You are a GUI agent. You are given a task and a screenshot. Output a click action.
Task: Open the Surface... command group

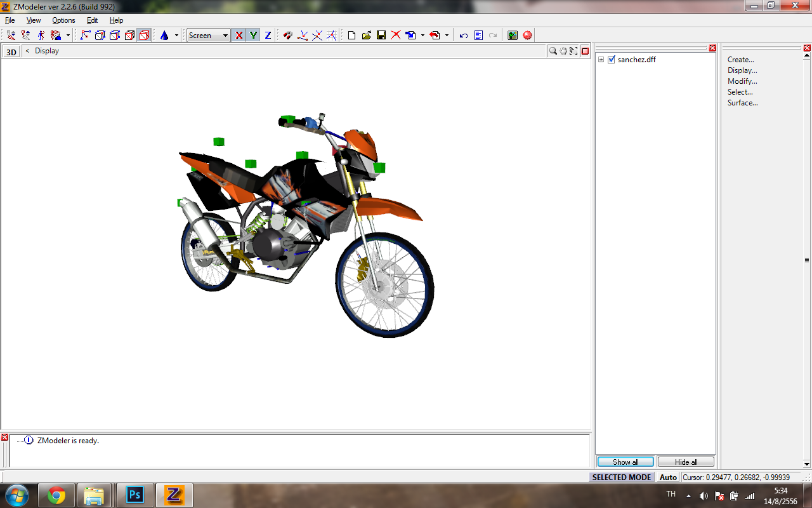743,103
